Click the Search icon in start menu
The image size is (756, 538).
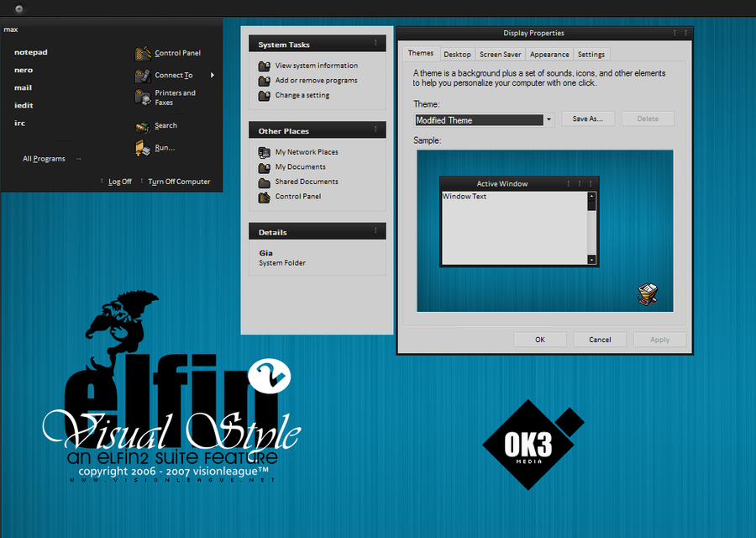click(143, 126)
